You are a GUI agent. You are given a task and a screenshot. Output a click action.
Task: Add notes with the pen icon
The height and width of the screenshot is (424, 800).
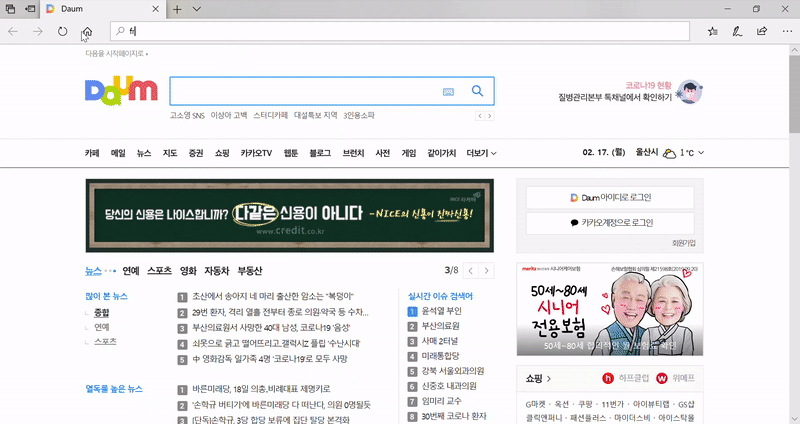click(x=737, y=32)
